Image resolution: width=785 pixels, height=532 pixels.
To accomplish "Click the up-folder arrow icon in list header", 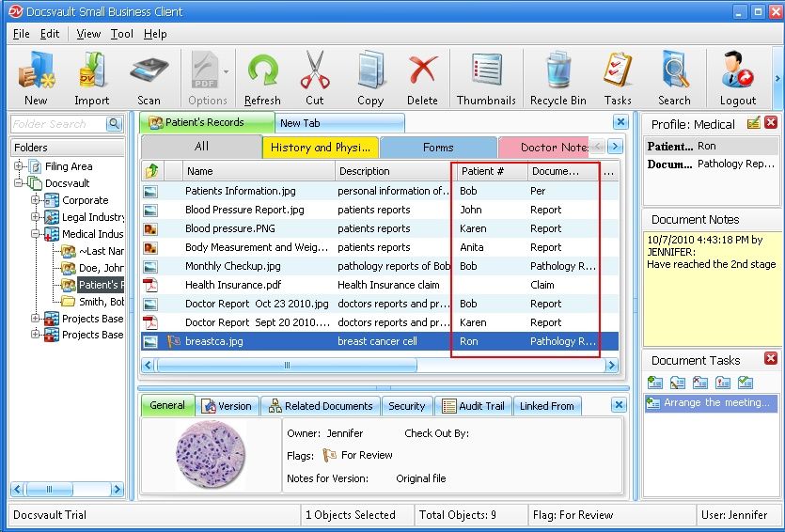I will tap(151, 171).
